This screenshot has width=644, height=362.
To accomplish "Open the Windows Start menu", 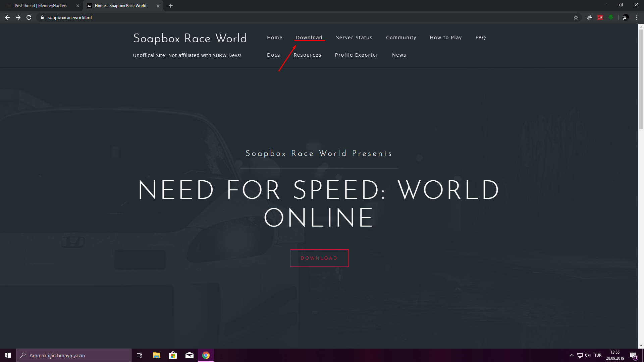I will 8,355.
